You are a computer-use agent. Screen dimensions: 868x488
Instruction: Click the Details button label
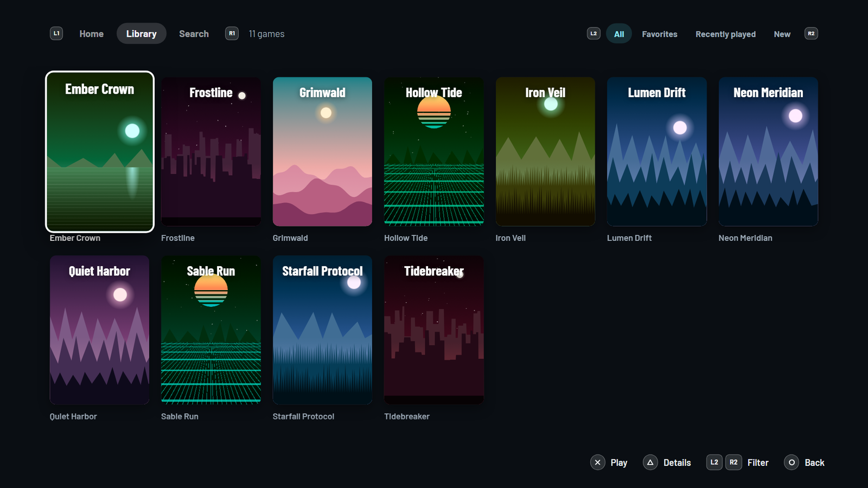click(677, 463)
